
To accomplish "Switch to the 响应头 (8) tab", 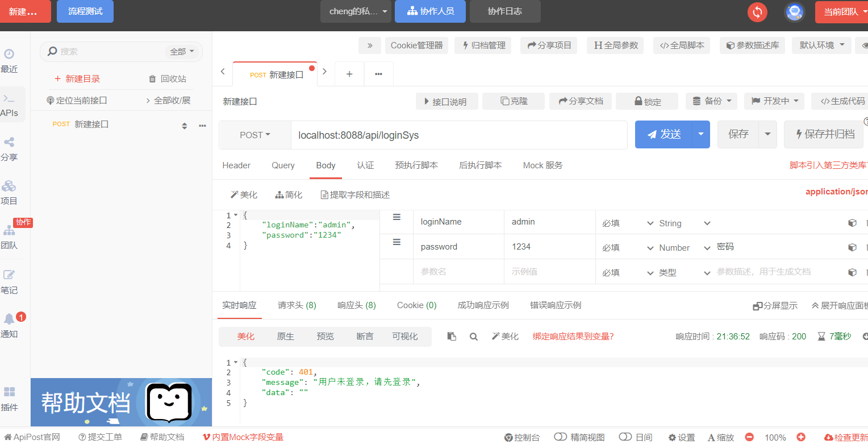I will [356, 305].
